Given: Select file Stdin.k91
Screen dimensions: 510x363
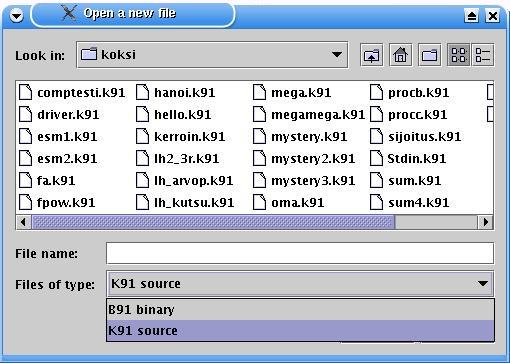Looking at the screenshot, I should pyautogui.click(x=408, y=158).
